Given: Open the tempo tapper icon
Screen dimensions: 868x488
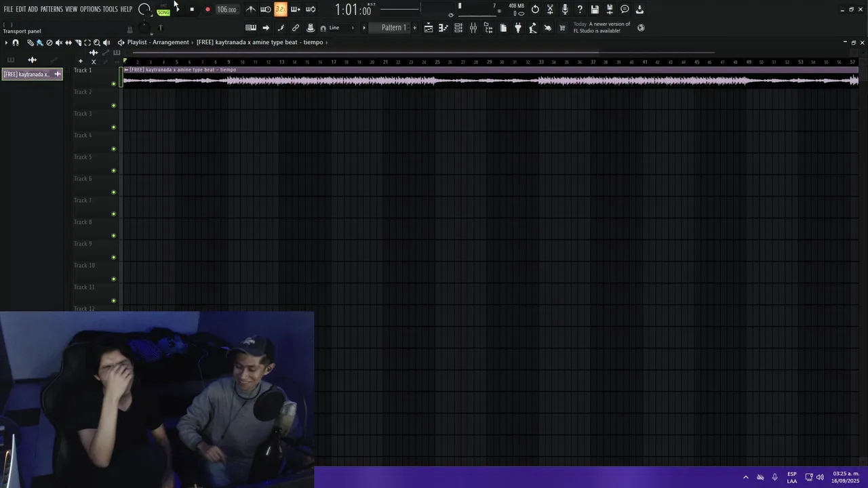Looking at the screenshot, I should (x=533, y=28).
